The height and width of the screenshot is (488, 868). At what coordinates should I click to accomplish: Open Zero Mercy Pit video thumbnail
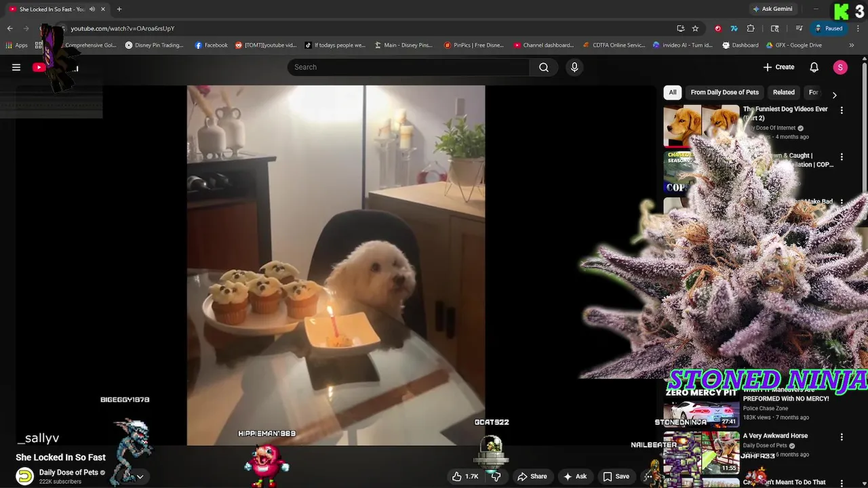[x=701, y=407]
